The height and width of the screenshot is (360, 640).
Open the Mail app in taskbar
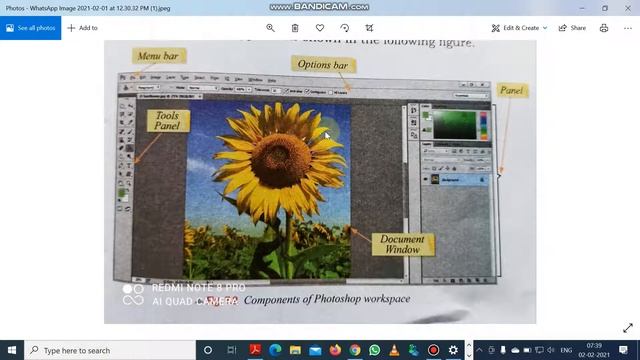pyautogui.click(x=315, y=350)
